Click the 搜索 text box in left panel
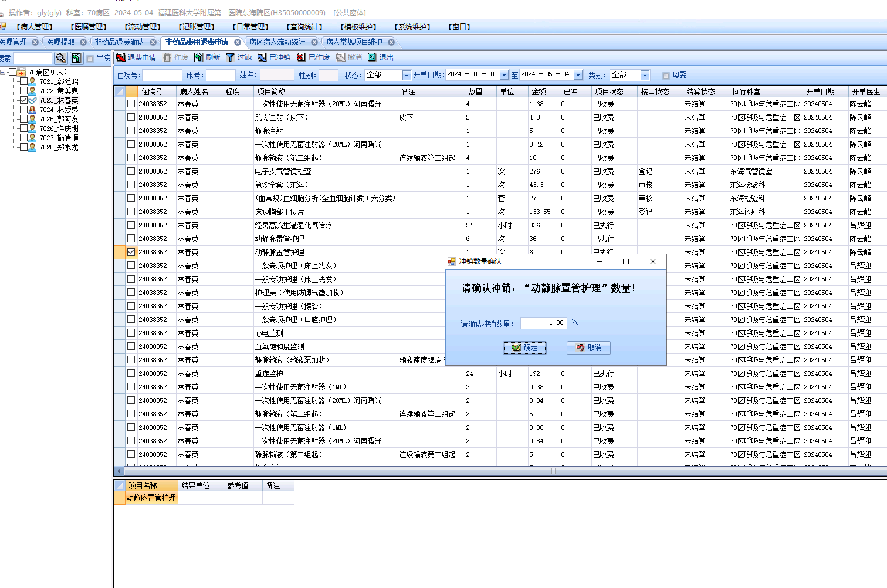Screen dimensions: 887x588 [x=33, y=58]
